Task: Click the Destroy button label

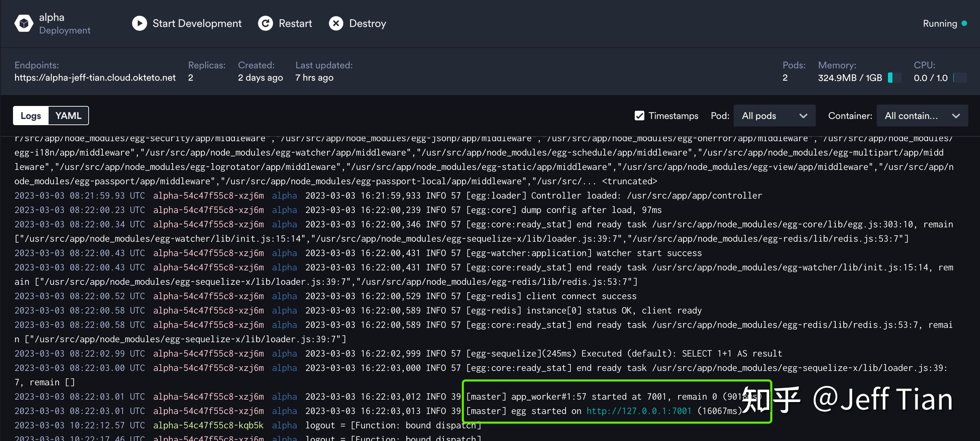Action: (367, 24)
